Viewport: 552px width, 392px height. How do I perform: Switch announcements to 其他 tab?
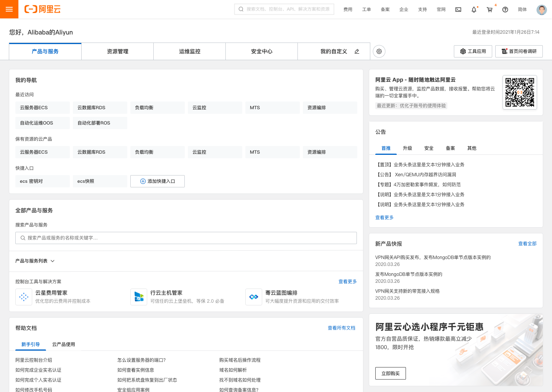point(472,148)
